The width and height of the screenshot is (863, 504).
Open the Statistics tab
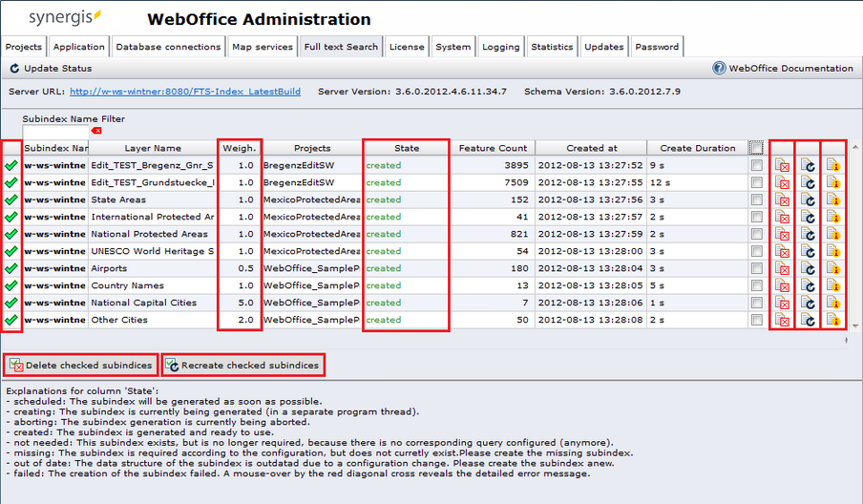(552, 47)
